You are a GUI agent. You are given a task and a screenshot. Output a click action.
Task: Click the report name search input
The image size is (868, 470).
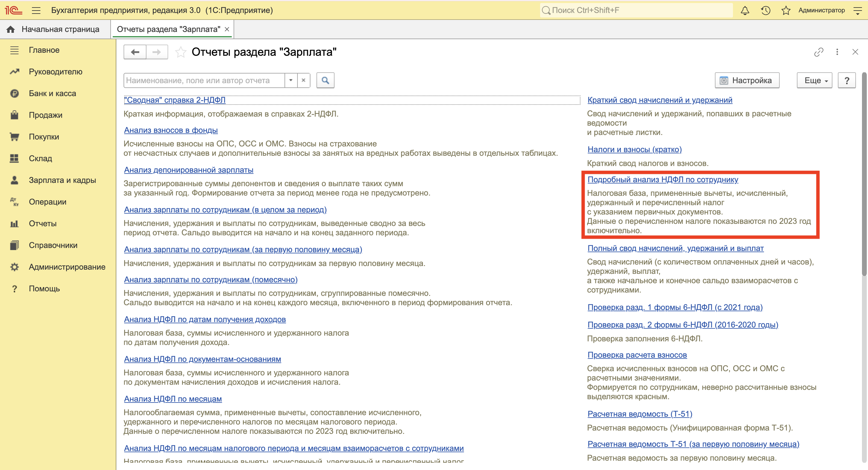(x=204, y=80)
